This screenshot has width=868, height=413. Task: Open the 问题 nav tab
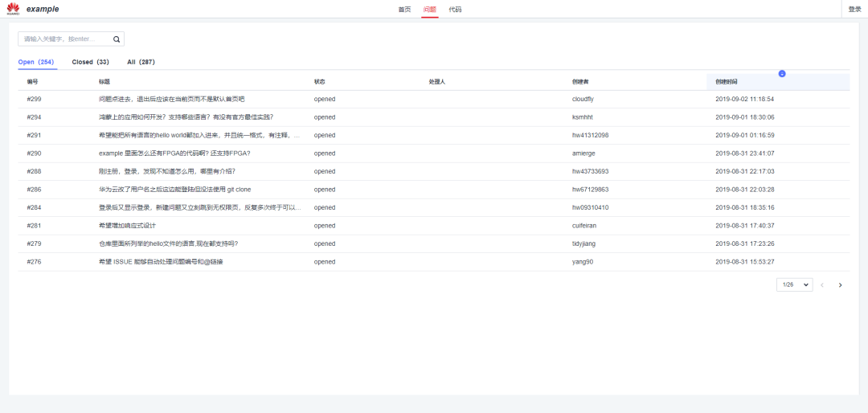point(429,10)
